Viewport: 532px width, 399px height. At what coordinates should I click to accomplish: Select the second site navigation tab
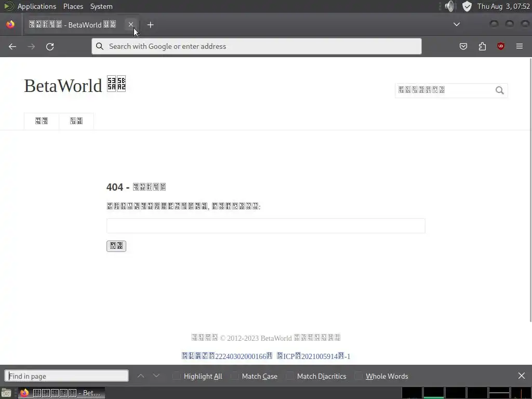click(x=76, y=121)
